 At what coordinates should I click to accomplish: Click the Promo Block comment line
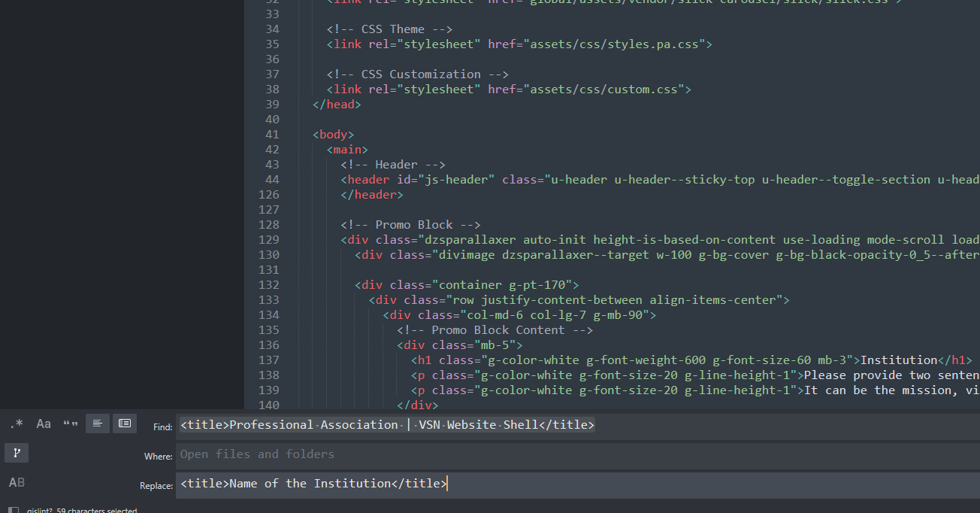coord(410,225)
